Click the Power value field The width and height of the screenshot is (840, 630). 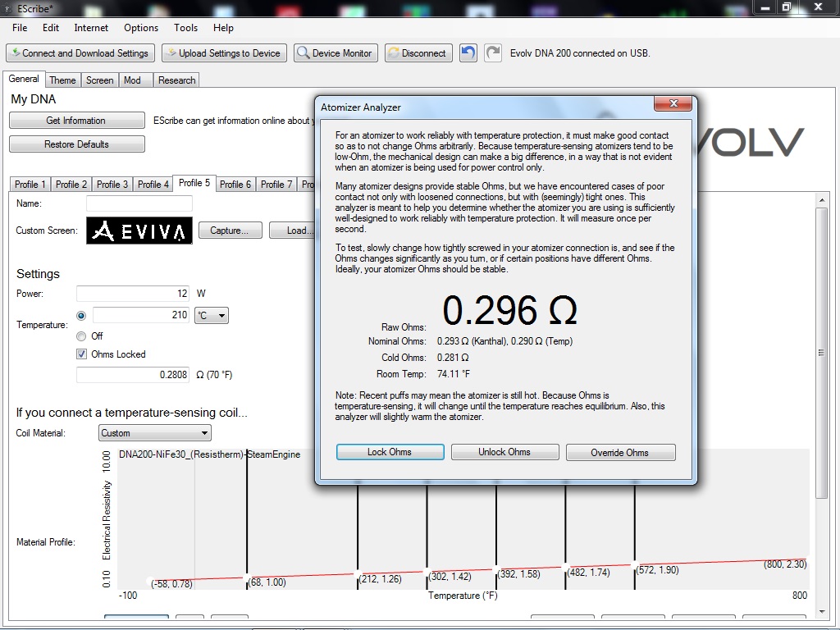pyautogui.click(x=133, y=294)
